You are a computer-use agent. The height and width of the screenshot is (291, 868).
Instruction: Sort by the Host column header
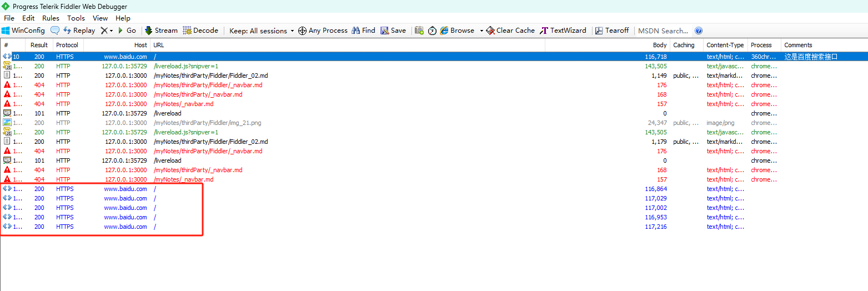click(x=117, y=45)
